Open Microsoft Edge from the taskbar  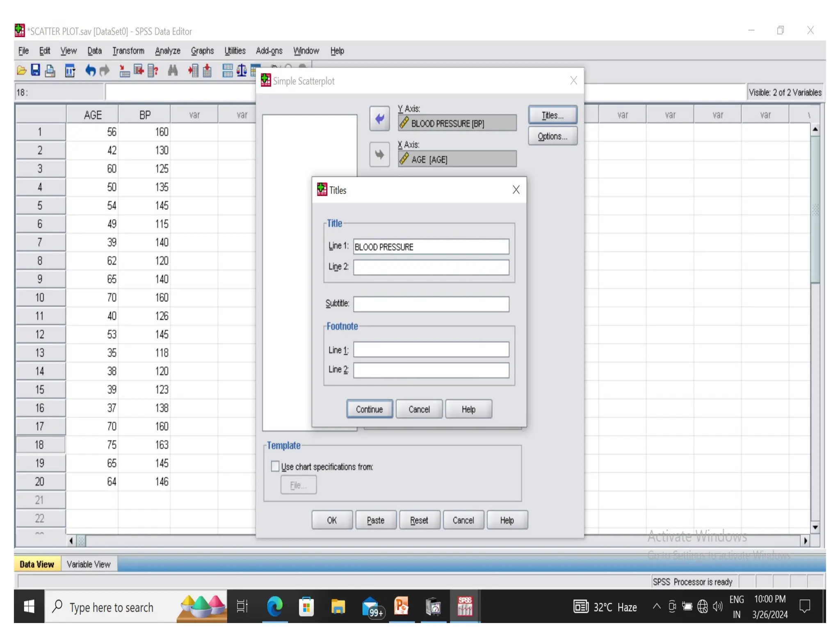pyautogui.click(x=274, y=606)
